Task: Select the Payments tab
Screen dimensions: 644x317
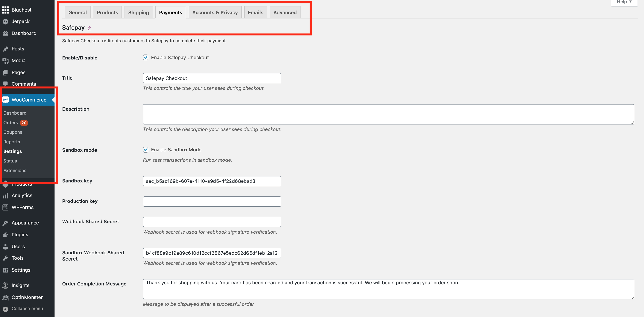Action: [x=170, y=12]
